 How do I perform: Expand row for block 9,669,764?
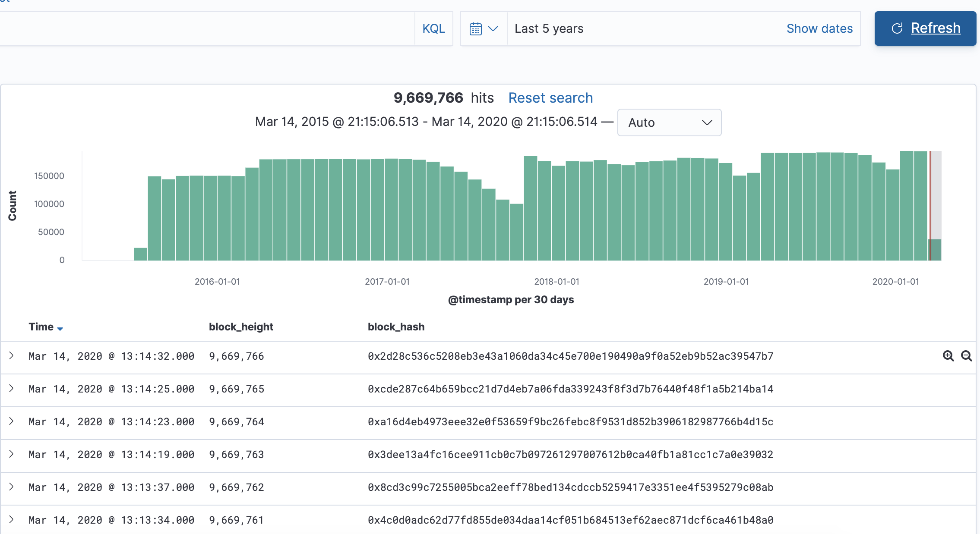[x=12, y=421]
